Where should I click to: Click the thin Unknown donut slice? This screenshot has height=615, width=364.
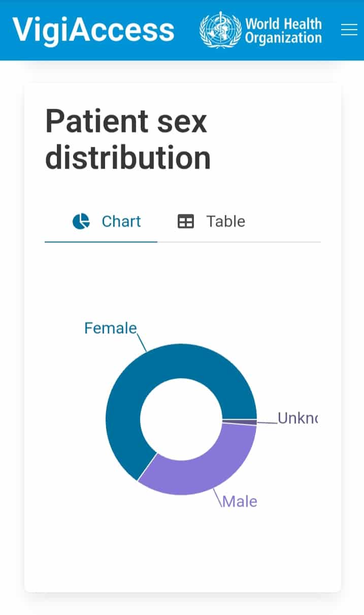[x=252, y=422]
